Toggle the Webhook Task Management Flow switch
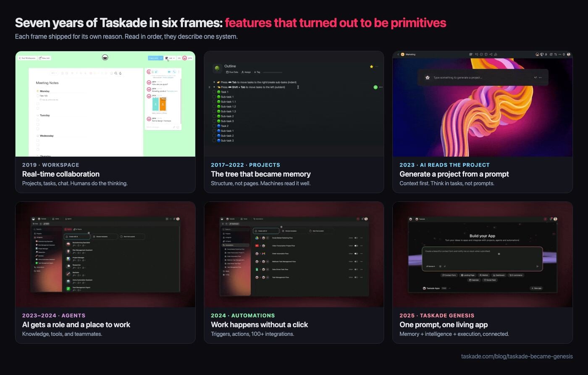This screenshot has width=588, height=375. 356,261
